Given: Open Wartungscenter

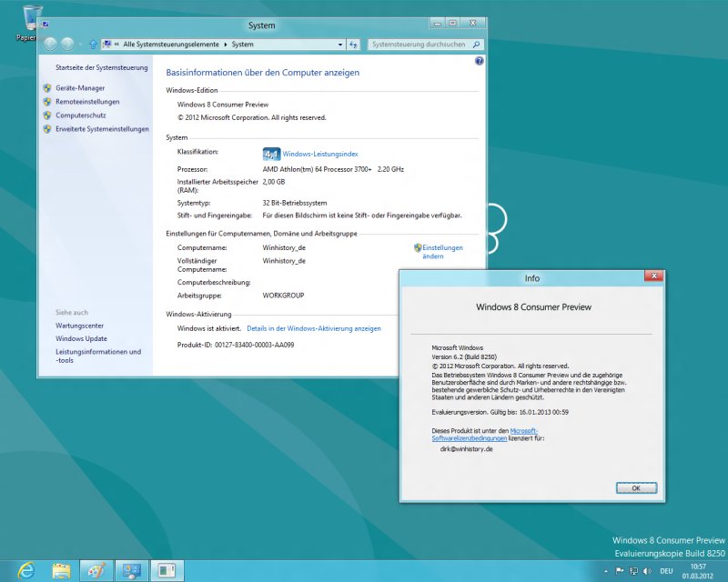Looking at the screenshot, I should (79, 326).
